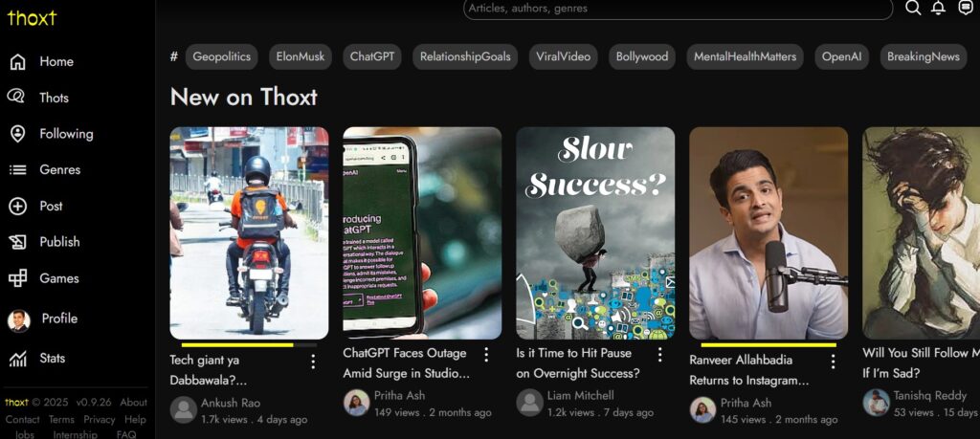Click yellow progress bar under Ranveer card
This screenshot has width=980, height=439.
pos(768,344)
